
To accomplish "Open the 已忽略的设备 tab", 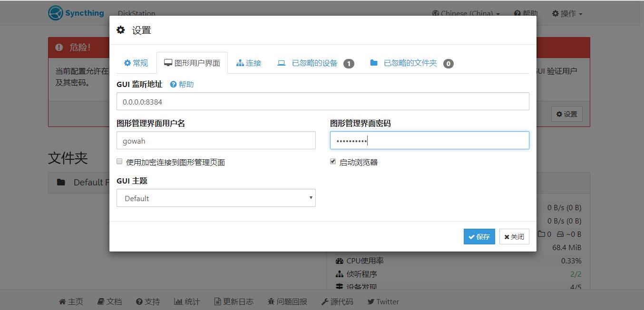I will click(314, 63).
